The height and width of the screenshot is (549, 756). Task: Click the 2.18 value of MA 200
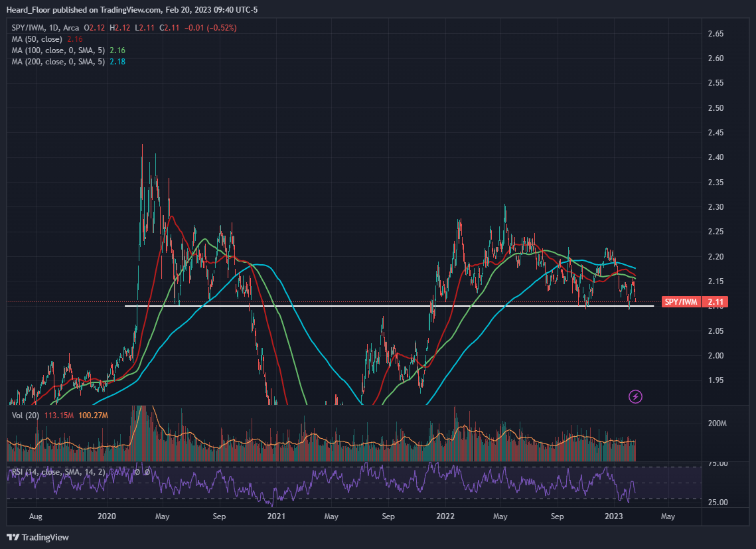pos(117,62)
